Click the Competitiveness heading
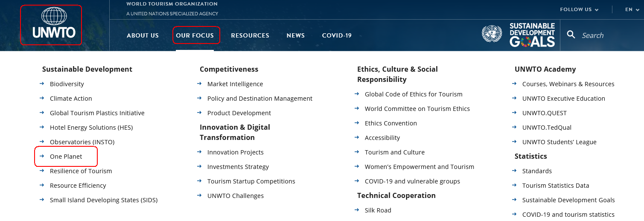Viewport: 644px width, 221px height. click(x=229, y=69)
